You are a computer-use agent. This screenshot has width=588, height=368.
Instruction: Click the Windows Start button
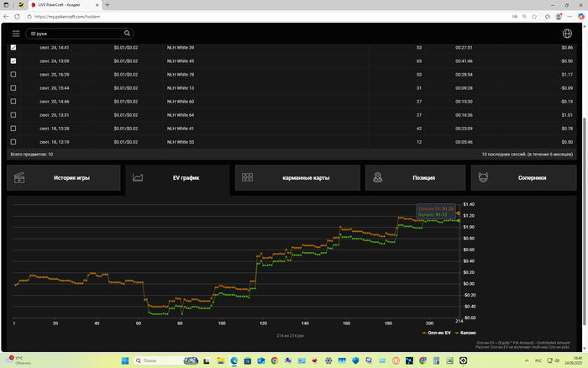125,360
